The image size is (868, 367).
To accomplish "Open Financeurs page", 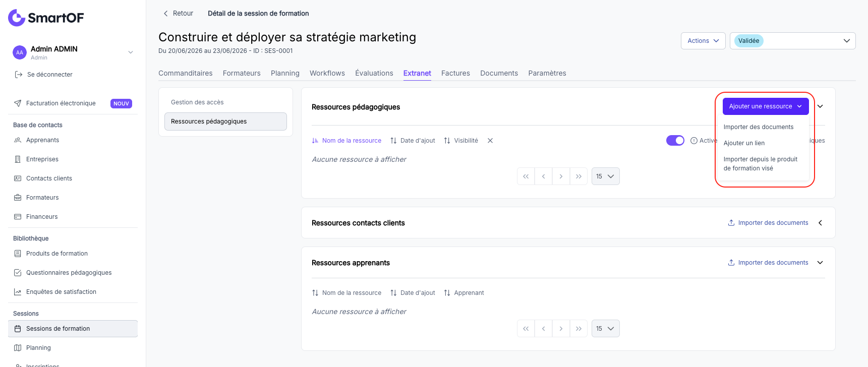I will point(42,217).
